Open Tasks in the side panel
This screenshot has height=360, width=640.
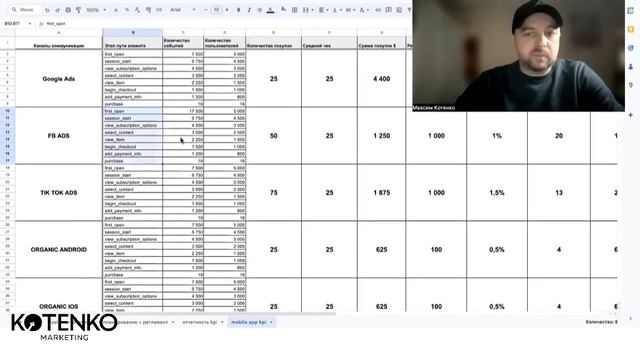(x=631, y=48)
